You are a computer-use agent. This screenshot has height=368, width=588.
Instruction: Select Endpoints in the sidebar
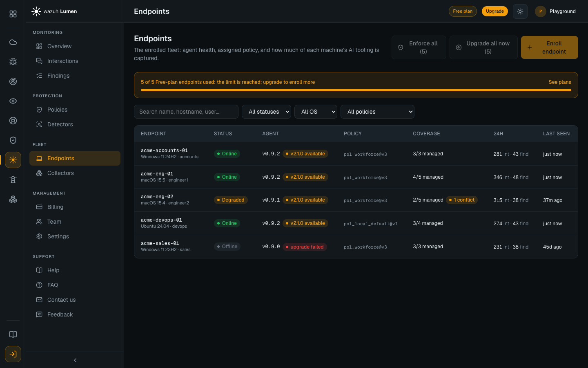point(75,158)
